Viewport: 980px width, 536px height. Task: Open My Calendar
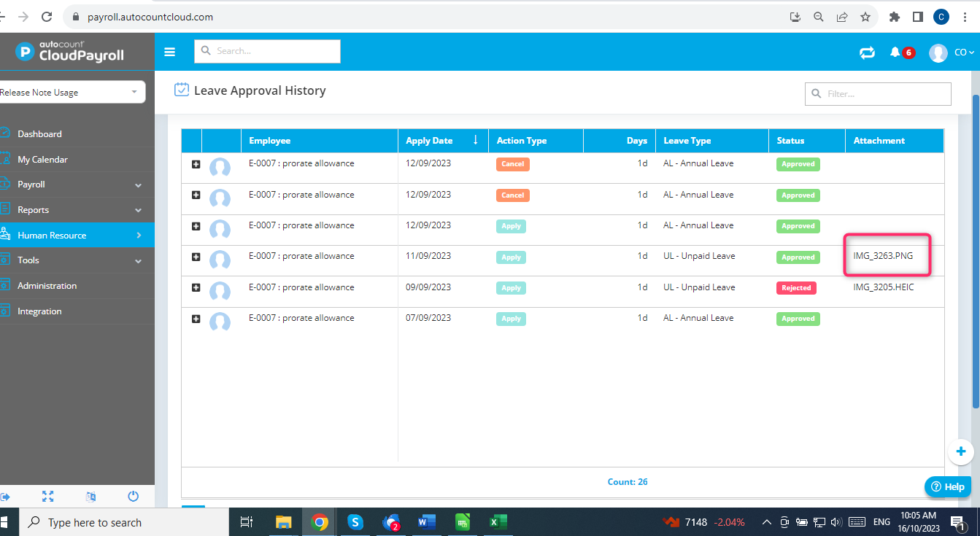[x=42, y=160]
